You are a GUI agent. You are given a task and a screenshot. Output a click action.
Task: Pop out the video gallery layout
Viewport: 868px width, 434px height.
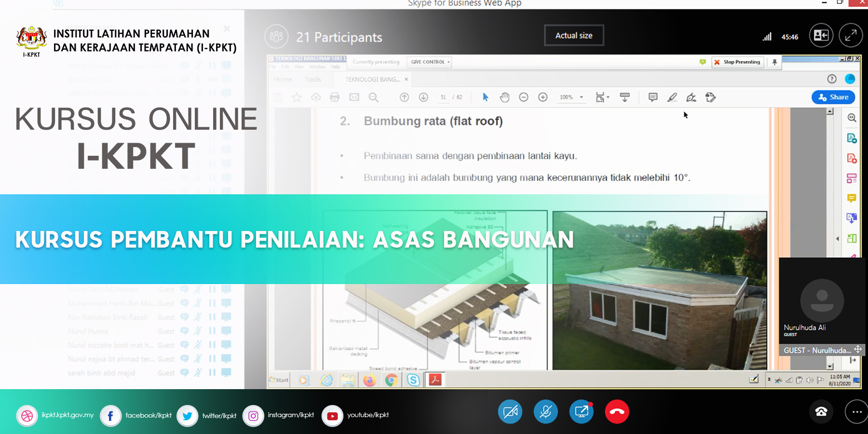pyautogui.click(x=821, y=35)
